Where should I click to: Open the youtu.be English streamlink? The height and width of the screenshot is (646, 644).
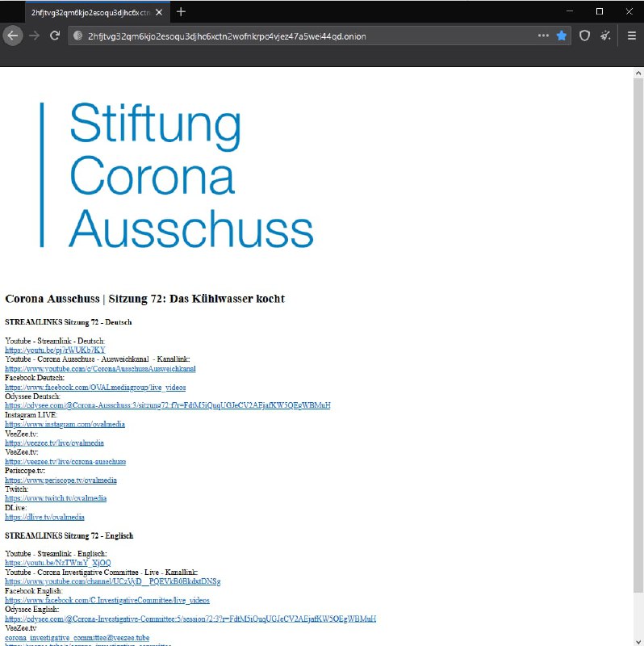(x=57, y=563)
